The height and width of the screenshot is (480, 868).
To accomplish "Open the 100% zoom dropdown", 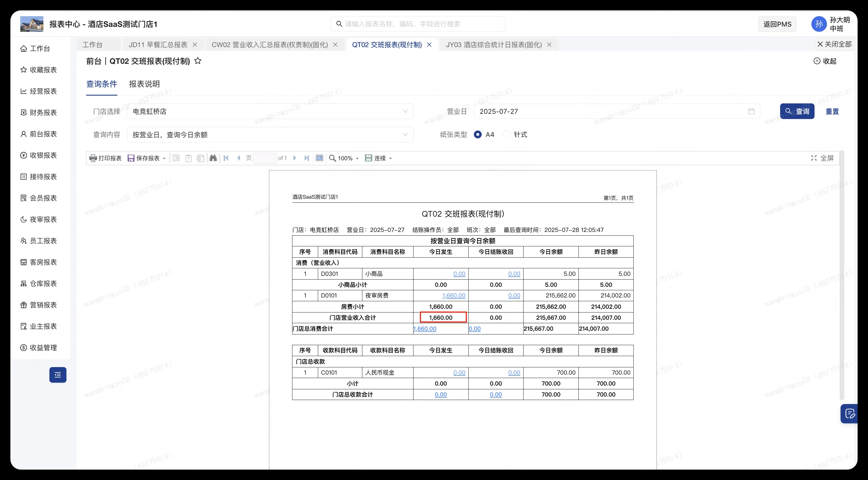I will 357,158.
